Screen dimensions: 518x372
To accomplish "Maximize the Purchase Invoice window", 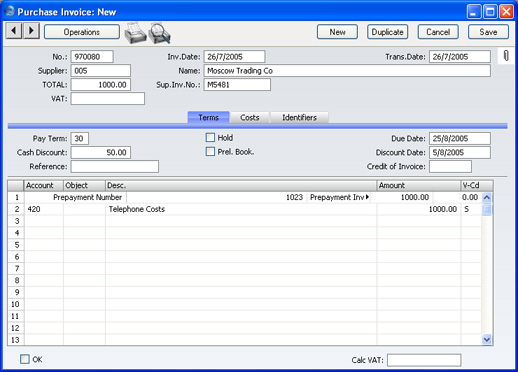I will tap(490, 12).
